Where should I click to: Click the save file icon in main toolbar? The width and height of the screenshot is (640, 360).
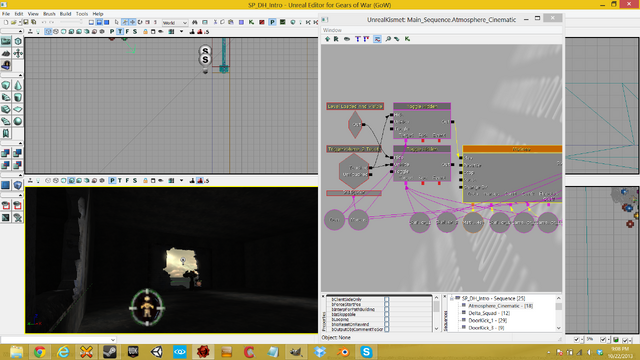[x=26, y=22]
